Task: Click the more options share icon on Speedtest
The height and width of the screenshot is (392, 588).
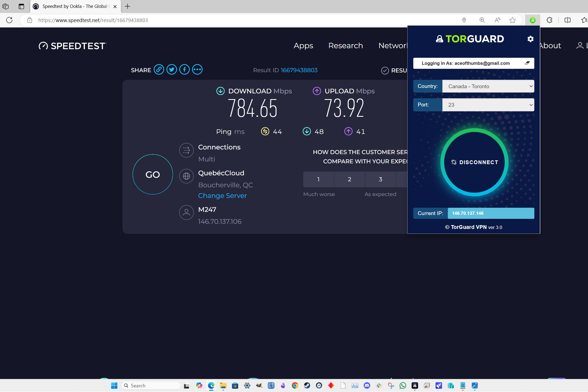Action: [x=197, y=70]
